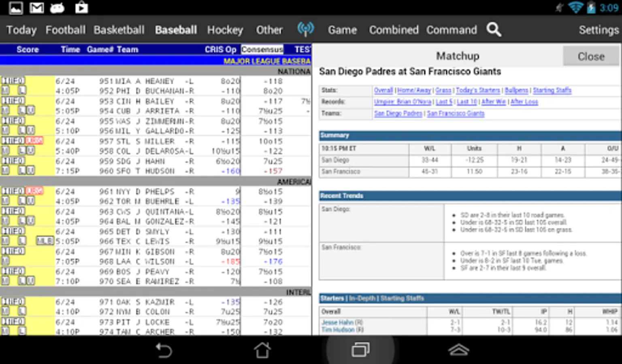Select the Consensus column header

click(262, 49)
